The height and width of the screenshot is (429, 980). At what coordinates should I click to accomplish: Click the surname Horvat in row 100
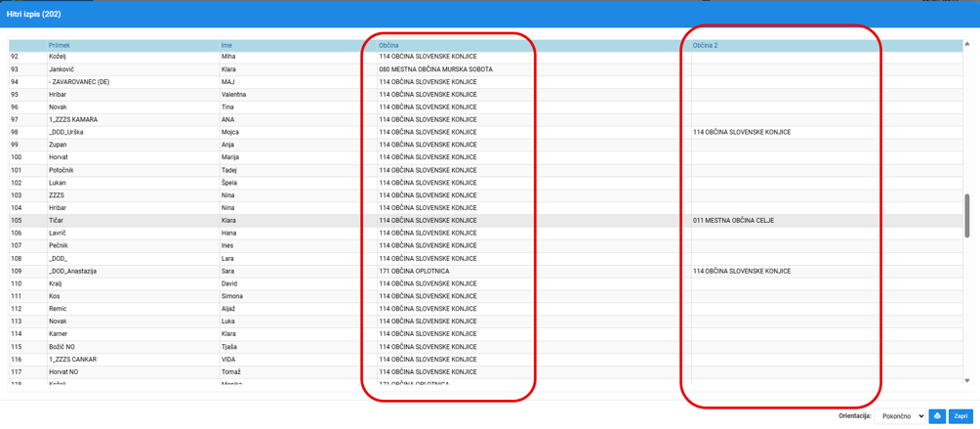pyautogui.click(x=58, y=157)
